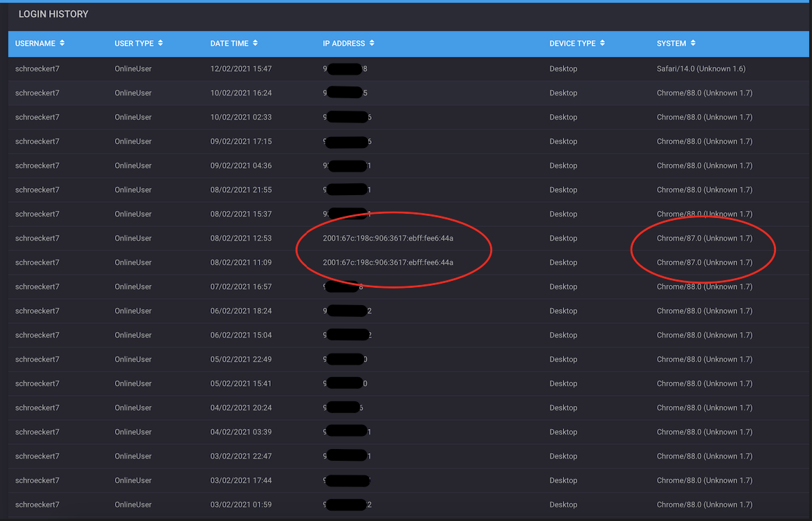Click the sort arrows beside USERNAME header
812x521 pixels.
point(62,43)
